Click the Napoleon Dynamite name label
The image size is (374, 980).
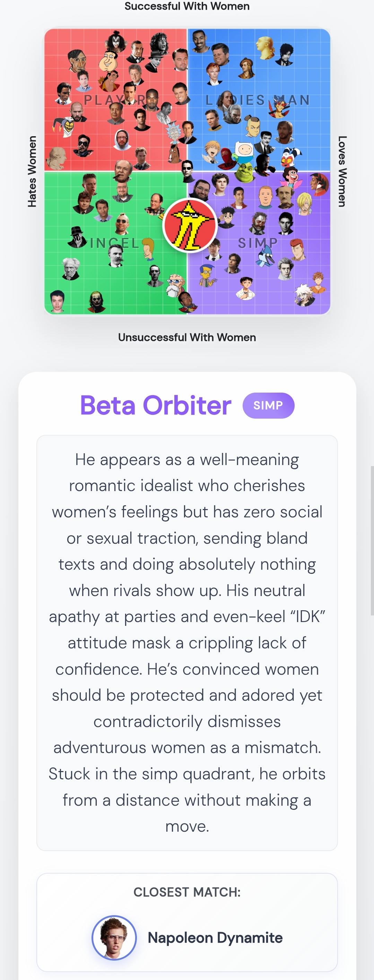(215, 937)
